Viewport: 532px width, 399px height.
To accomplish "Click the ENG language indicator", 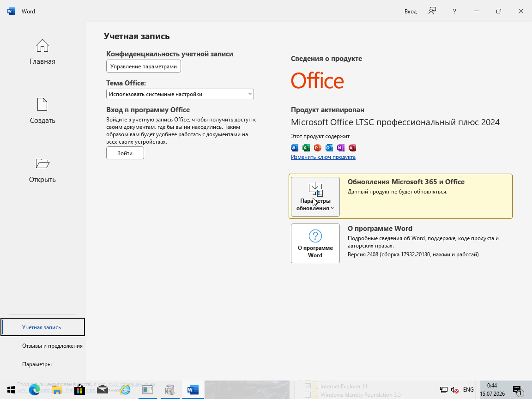I will (x=468, y=389).
